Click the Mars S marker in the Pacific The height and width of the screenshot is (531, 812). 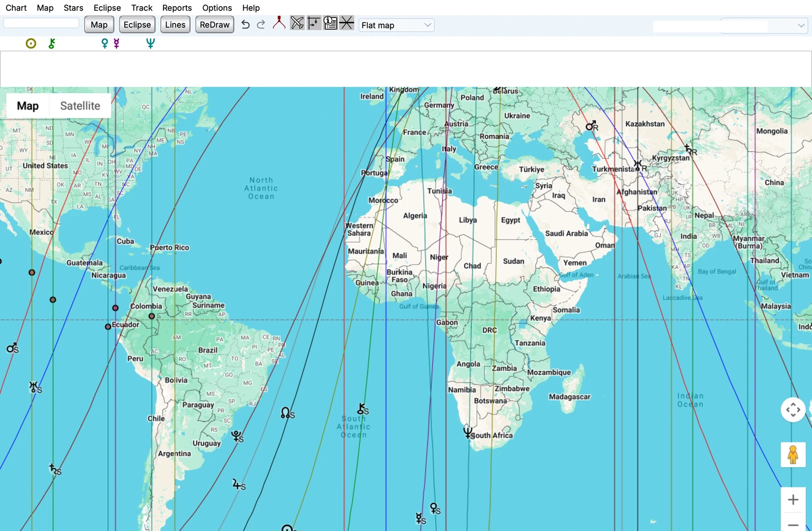click(x=12, y=348)
